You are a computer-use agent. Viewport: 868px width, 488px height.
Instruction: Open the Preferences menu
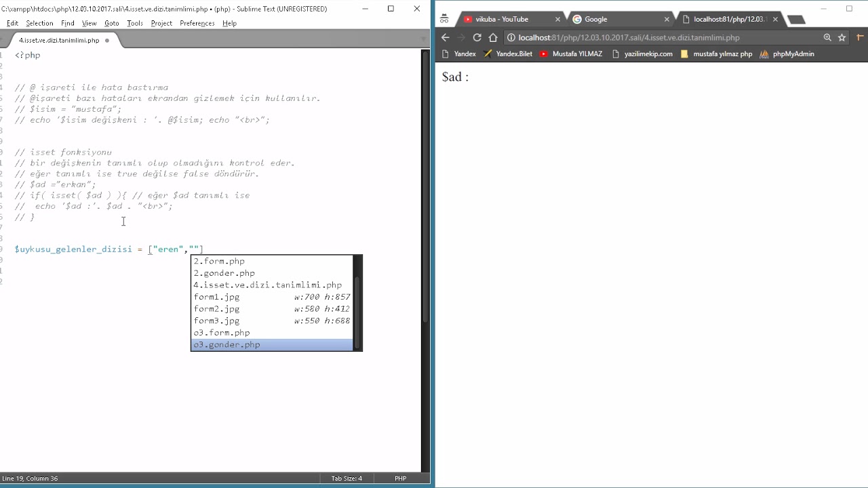[197, 23]
